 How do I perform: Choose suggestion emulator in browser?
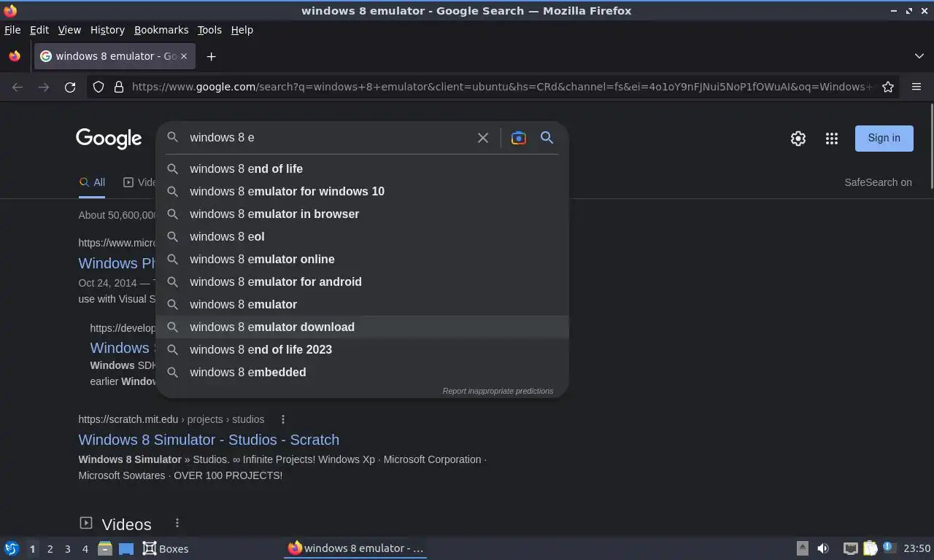click(x=363, y=214)
